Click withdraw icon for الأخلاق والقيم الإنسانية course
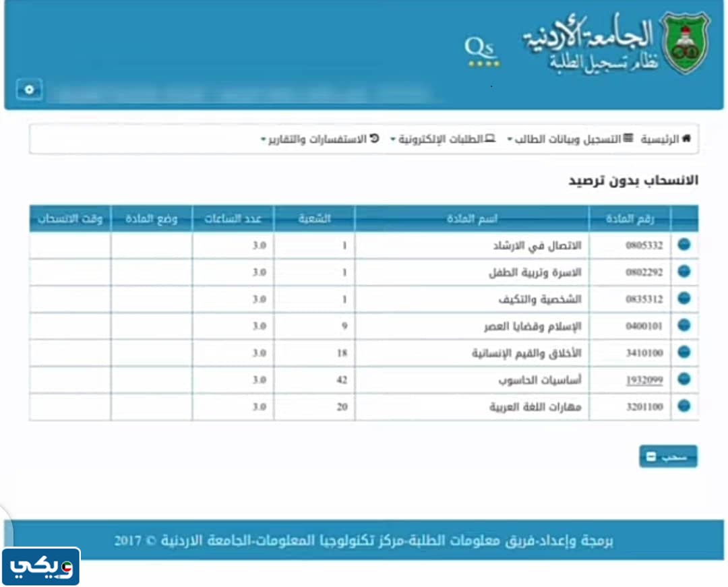The width and height of the screenshot is (728, 587). [684, 352]
